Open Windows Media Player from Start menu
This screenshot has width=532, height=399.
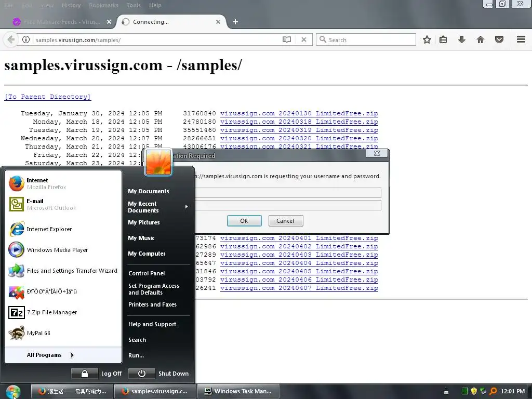click(63, 250)
